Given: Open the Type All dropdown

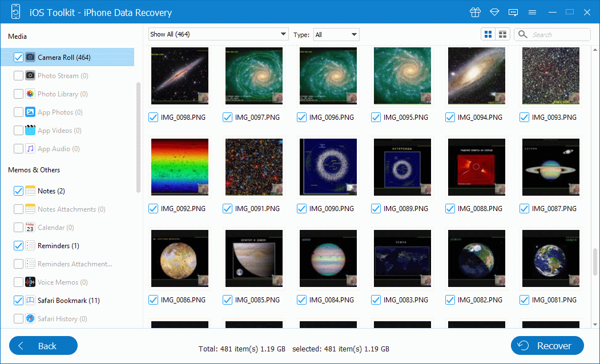Looking at the screenshot, I should (x=336, y=34).
